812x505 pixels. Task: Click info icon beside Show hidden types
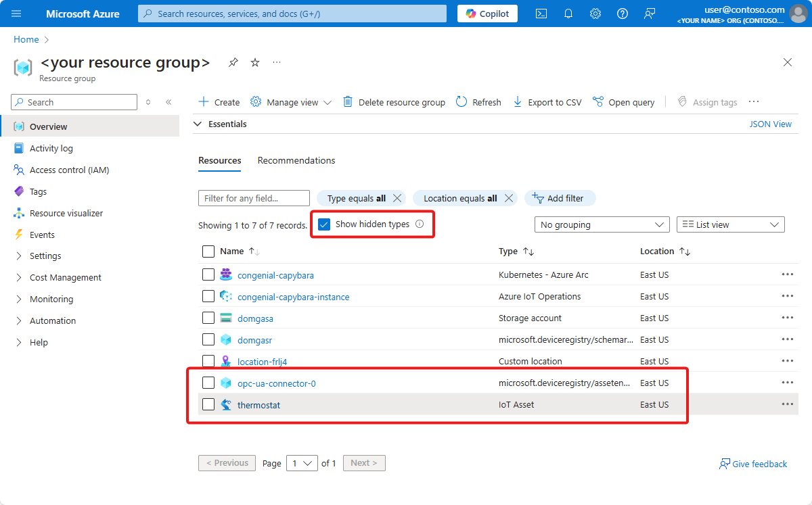(x=420, y=224)
